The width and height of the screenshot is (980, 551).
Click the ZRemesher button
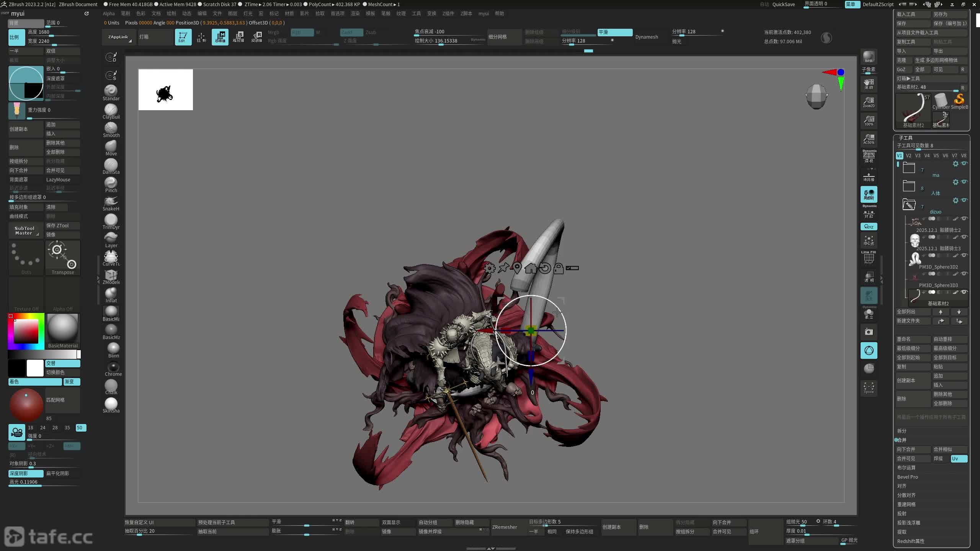click(x=504, y=527)
